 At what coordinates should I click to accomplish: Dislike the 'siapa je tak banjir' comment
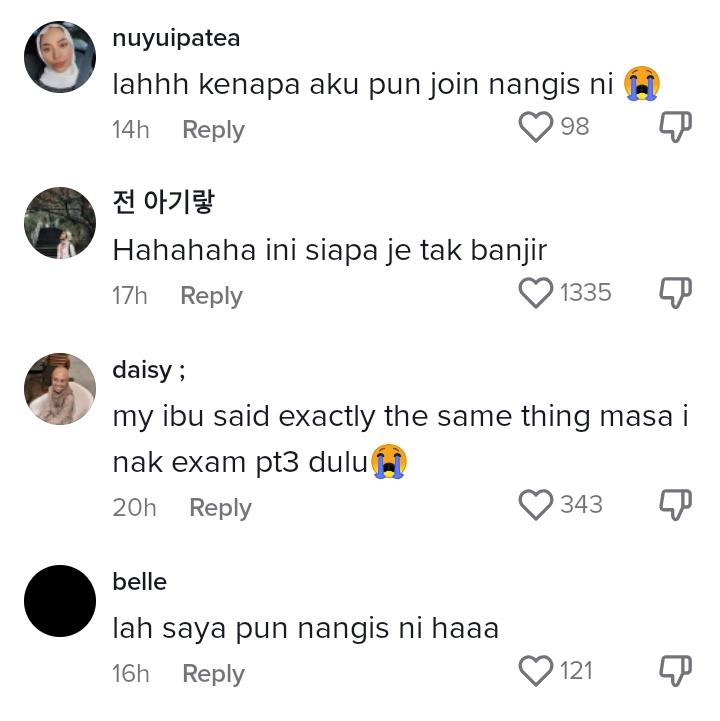tap(675, 293)
